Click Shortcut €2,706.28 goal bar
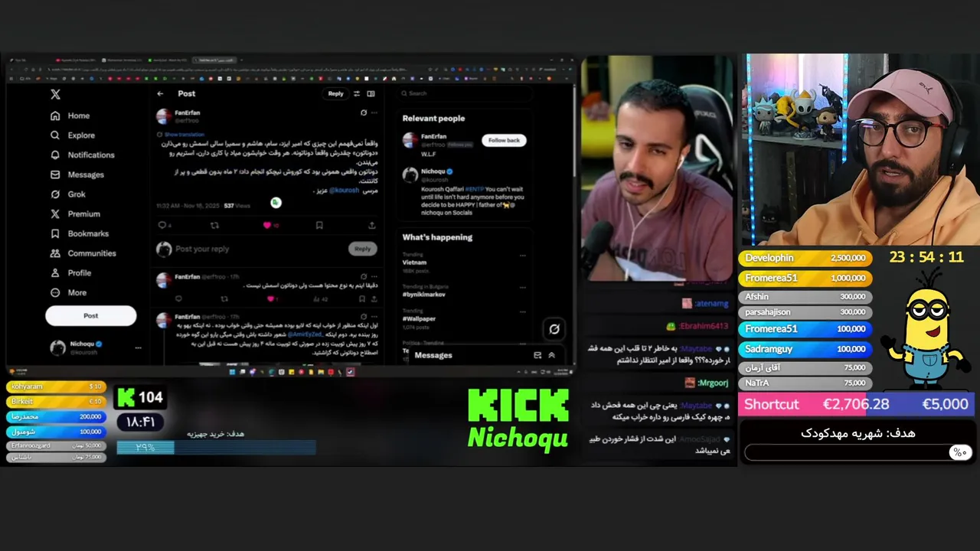Image resolution: width=980 pixels, height=551 pixels. 856,404
